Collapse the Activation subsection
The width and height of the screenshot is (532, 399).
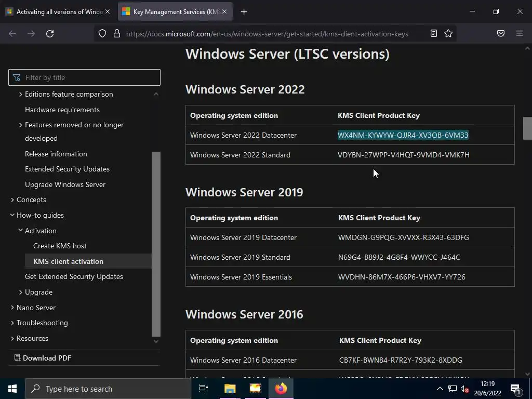pyautogui.click(x=21, y=230)
